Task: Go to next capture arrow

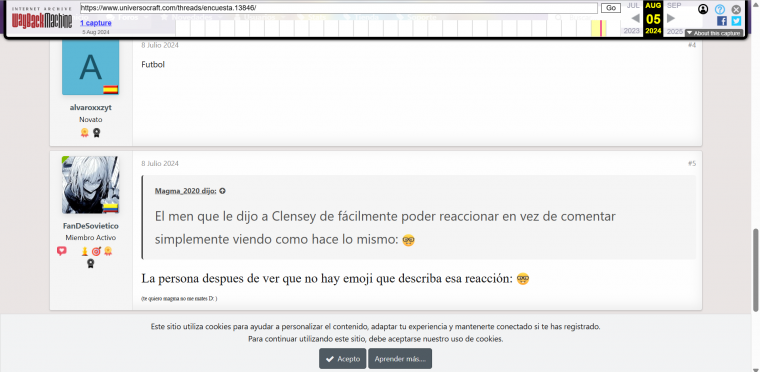Action: [671, 18]
